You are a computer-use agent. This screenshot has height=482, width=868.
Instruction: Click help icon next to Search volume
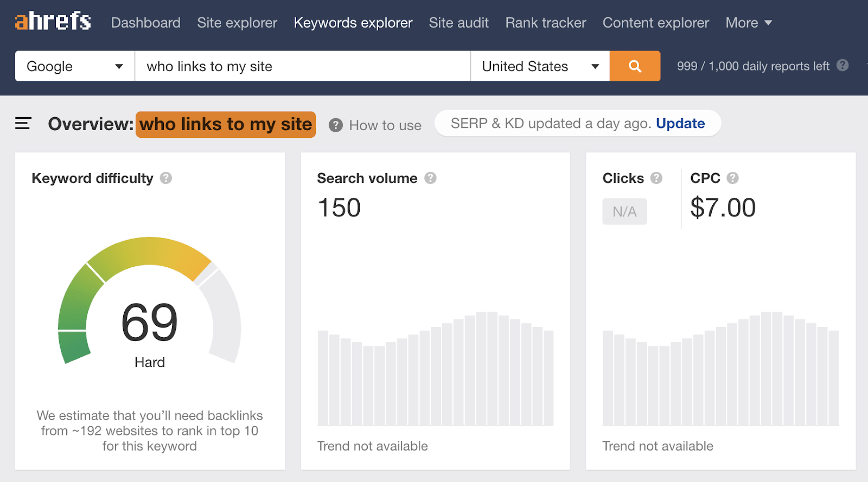[430, 178]
